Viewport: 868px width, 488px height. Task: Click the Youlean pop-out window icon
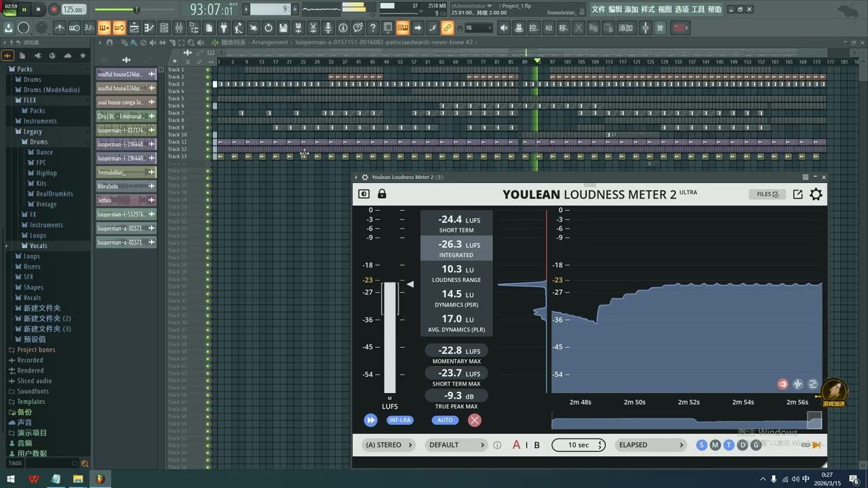tap(797, 195)
